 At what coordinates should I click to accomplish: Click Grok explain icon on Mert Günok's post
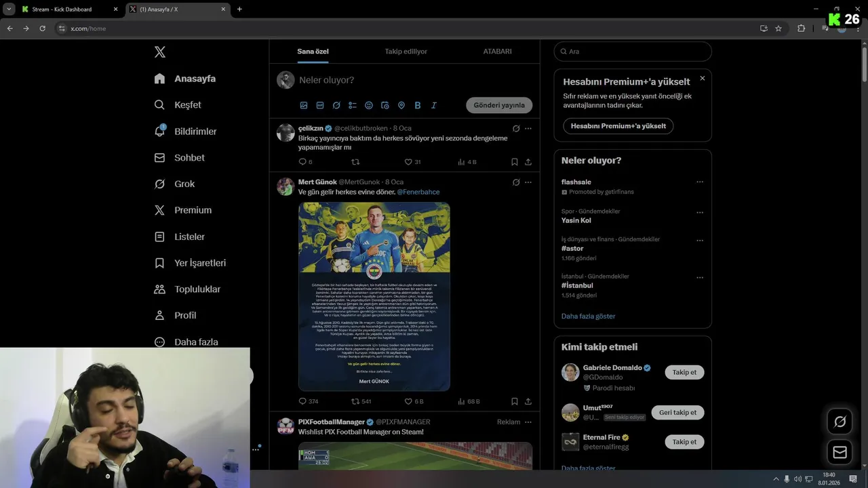516,182
